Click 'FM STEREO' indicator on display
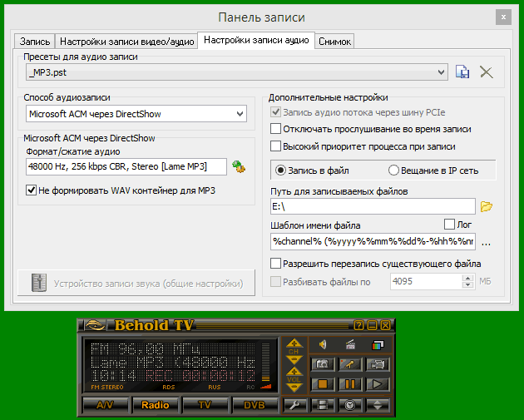Image resolution: width=524 pixels, height=420 pixels. pos(107,388)
